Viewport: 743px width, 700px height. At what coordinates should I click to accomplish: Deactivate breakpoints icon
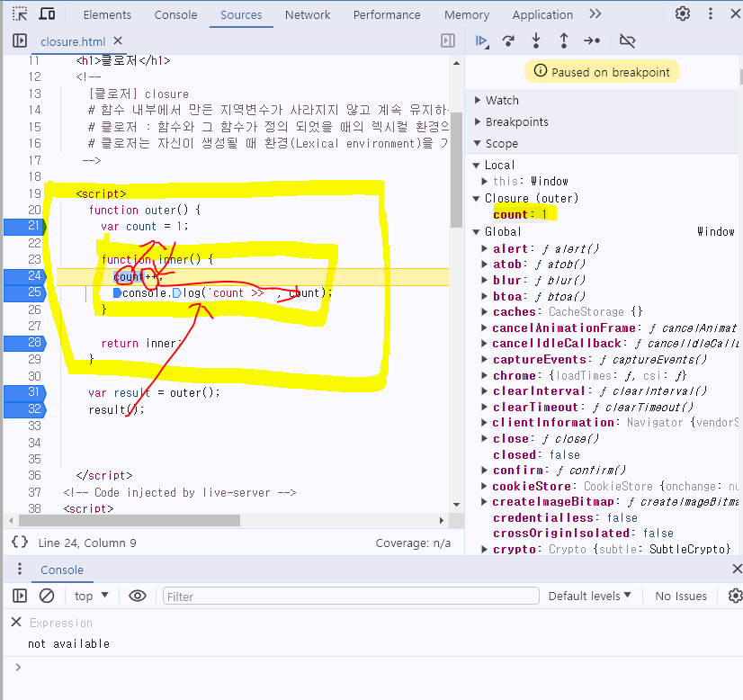[627, 41]
